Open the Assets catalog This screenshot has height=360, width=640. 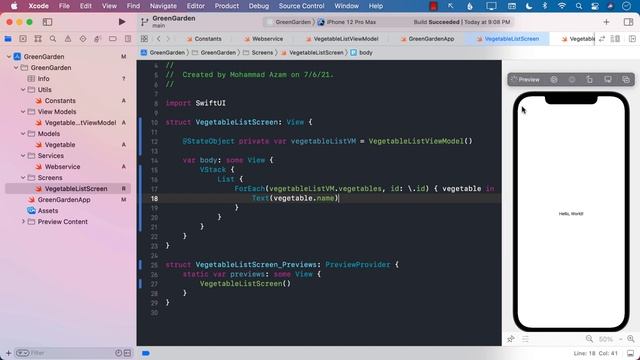pos(48,211)
